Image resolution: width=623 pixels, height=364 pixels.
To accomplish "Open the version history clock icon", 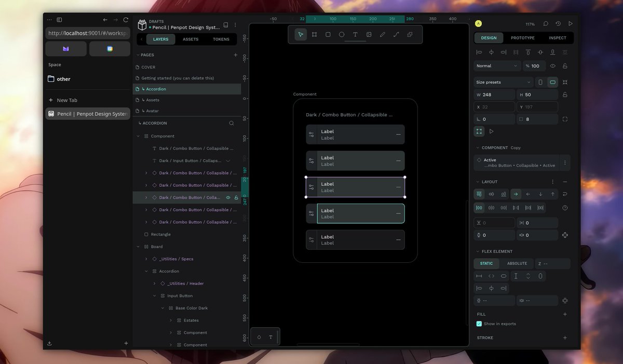I will tap(558, 24).
